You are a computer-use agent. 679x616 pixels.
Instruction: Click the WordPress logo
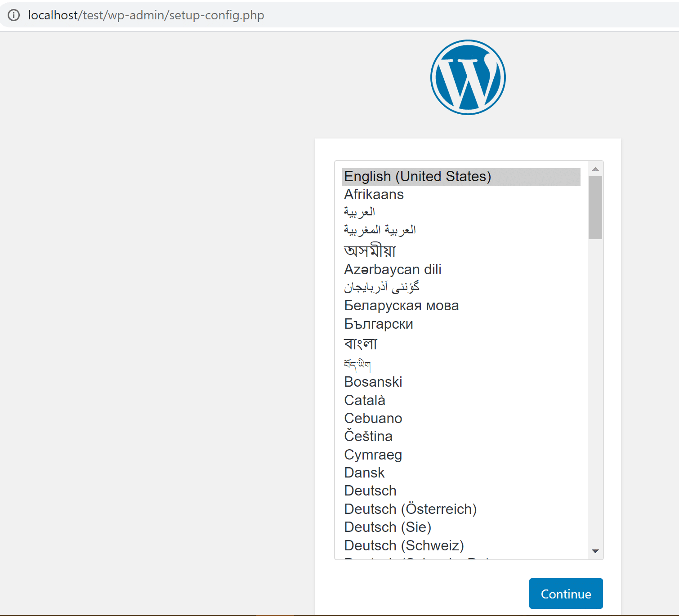click(x=468, y=77)
